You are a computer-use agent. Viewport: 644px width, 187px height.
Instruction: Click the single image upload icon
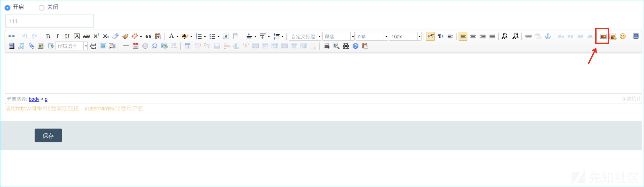[x=603, y=36]
